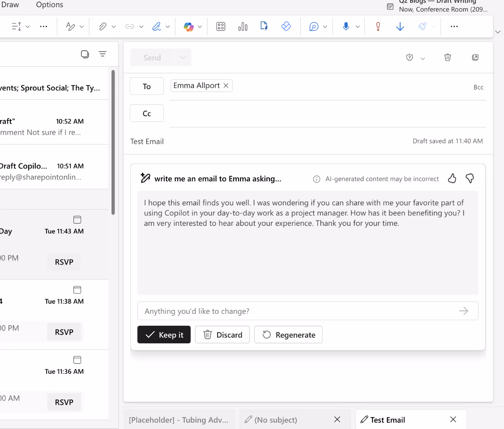504x429 pixels.
Task: Click the Discard button
Action: click(x=222, y=335)
